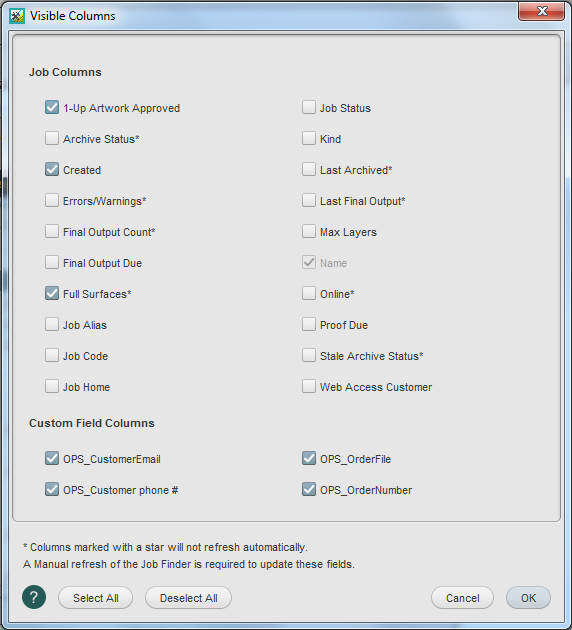This screenshot has height=630, width=572.
Task: Tick the Proof Due checkbox
Action: [x=309, y=324]
